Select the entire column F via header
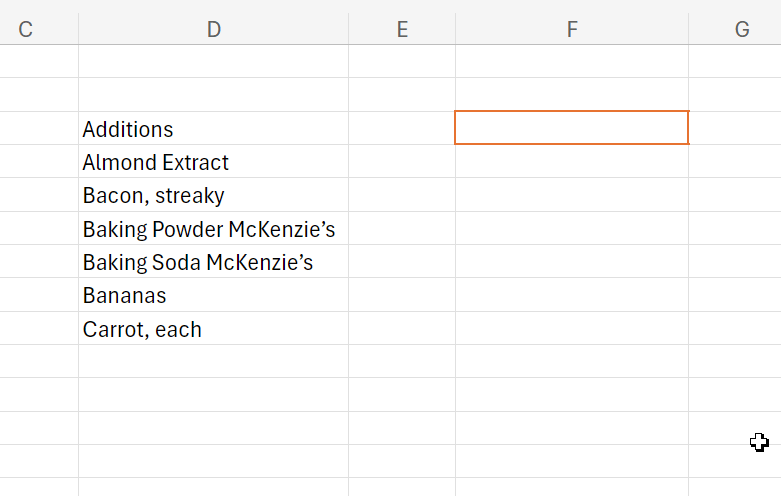This screenshot has width=781, height=496. click(572, 30)
